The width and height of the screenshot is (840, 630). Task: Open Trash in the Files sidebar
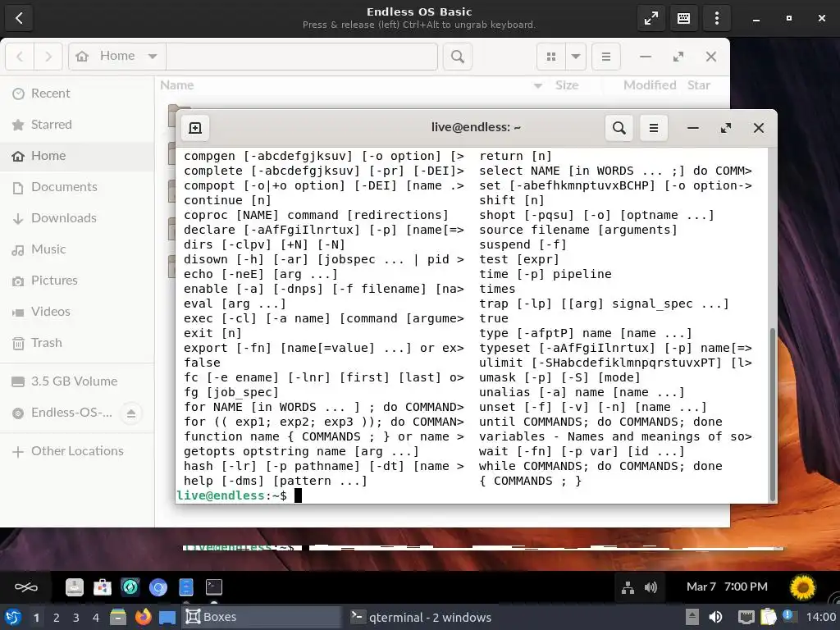pos(77,342)
